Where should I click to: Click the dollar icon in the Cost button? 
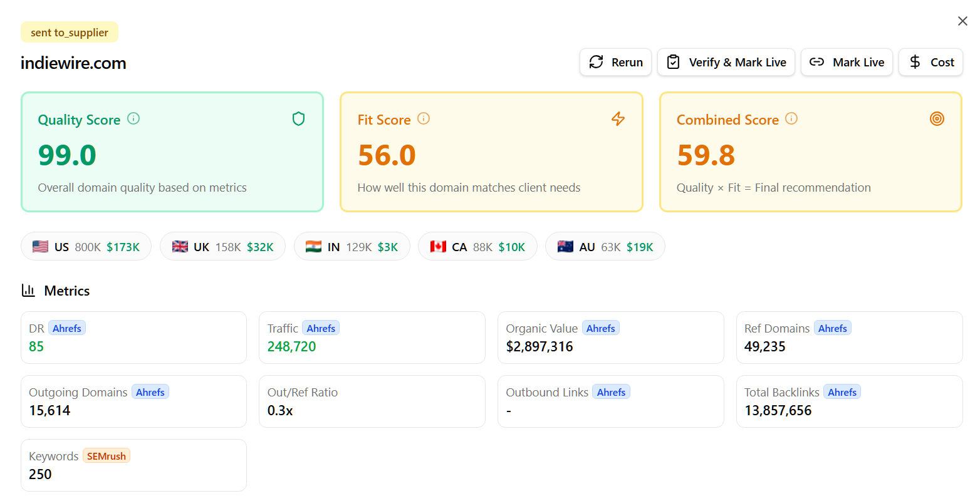914,62
